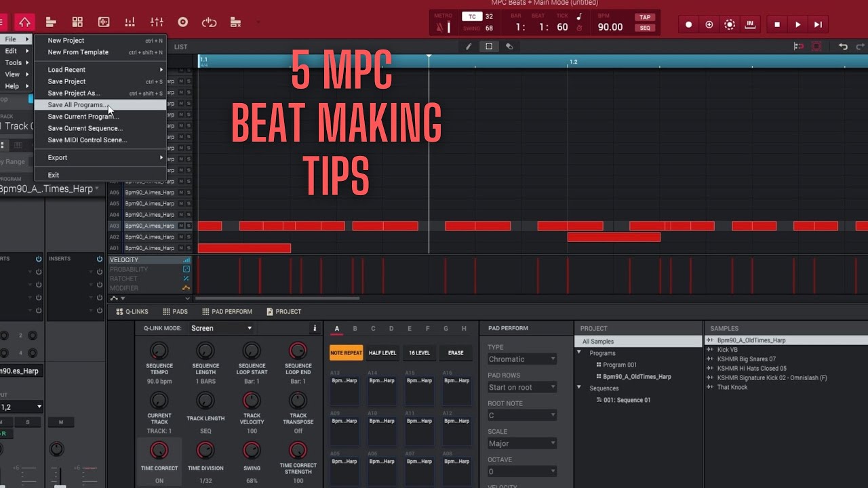Solo the A02 pad row
Screen dimensions: 868x488
[189, 237]
